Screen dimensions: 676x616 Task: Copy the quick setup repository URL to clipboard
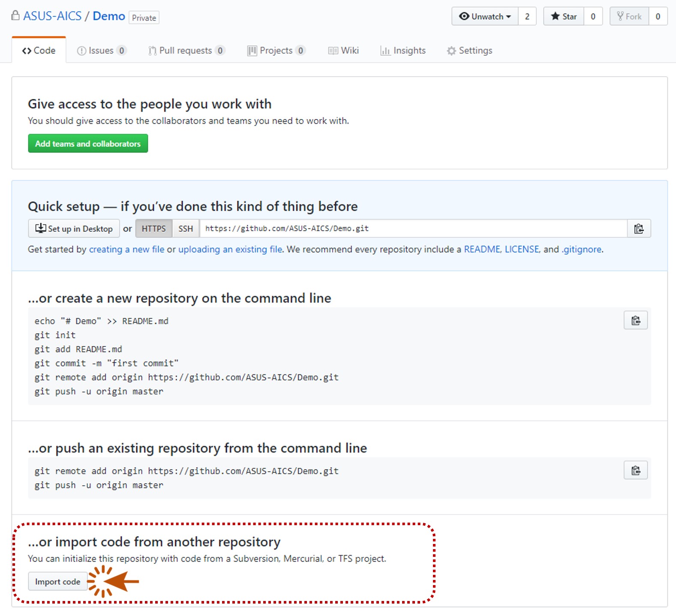tap(639, 229)
